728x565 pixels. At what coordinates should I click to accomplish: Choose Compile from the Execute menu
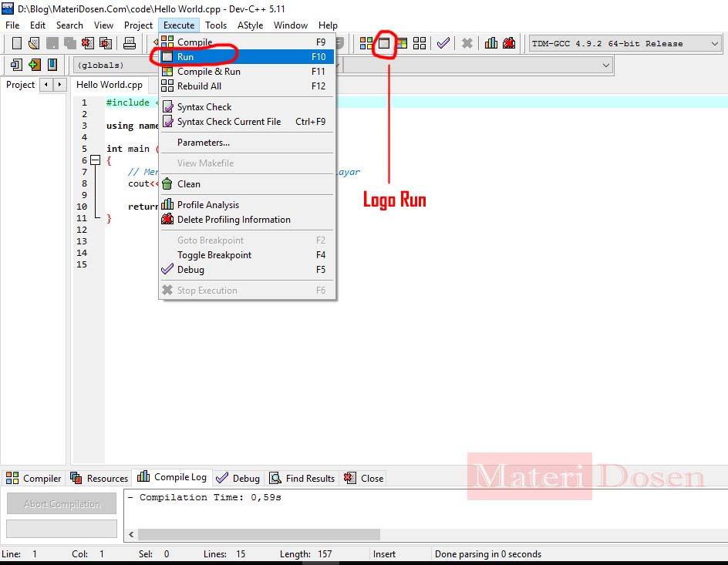247,42
